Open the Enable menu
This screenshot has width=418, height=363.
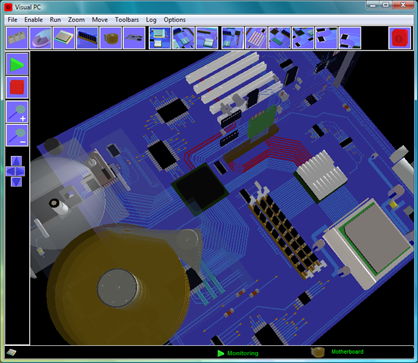pyautogui.click(x=33, y=20)
